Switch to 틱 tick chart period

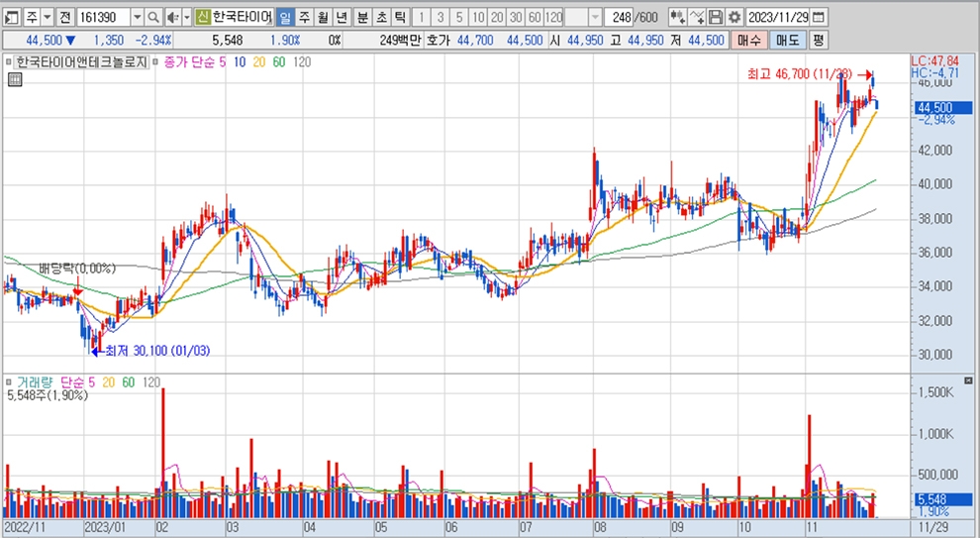point(400,17)
